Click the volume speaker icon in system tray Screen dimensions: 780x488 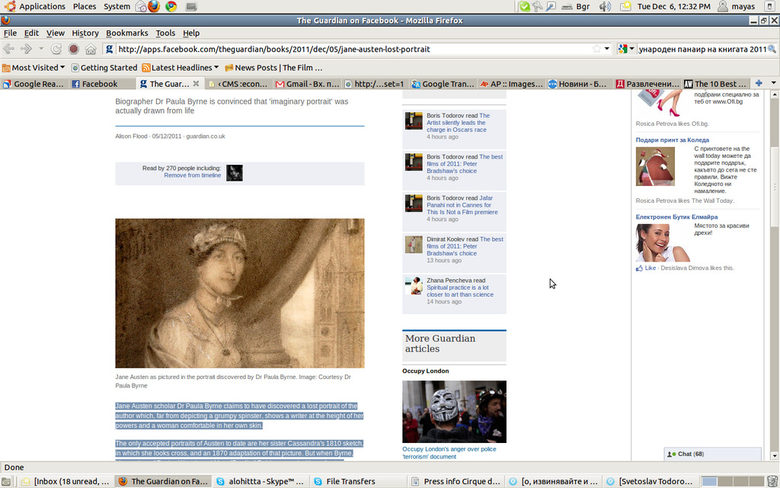(605, 6)
